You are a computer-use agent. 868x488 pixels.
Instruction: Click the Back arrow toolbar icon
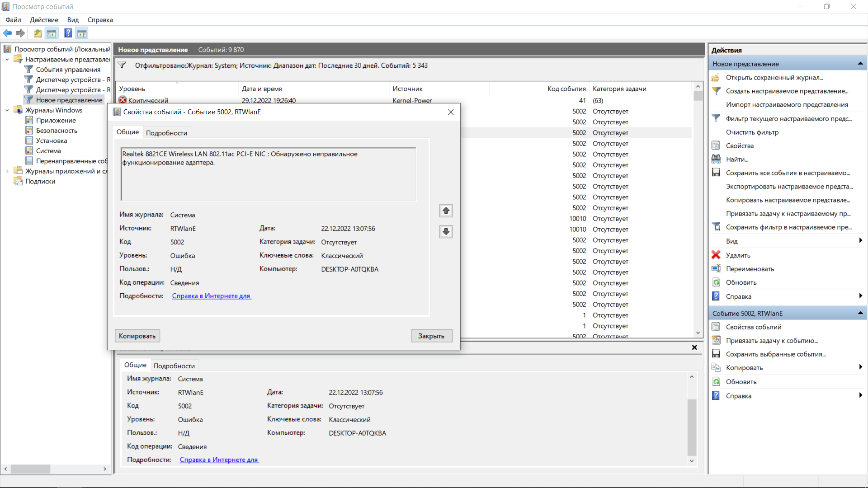coord(7,33)
